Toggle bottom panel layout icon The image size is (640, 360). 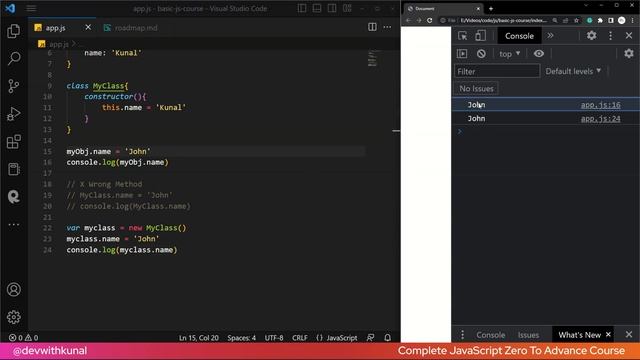pyautogui.click(x=317, y=8)
